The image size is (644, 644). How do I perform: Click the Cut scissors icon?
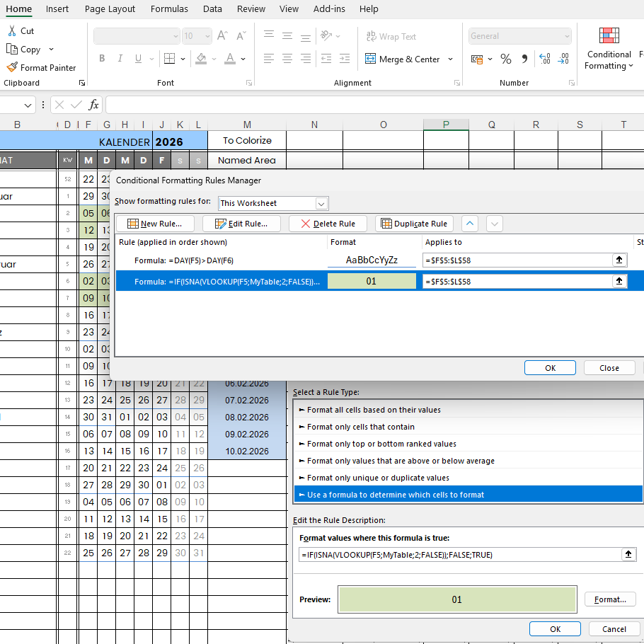[12, 31]
